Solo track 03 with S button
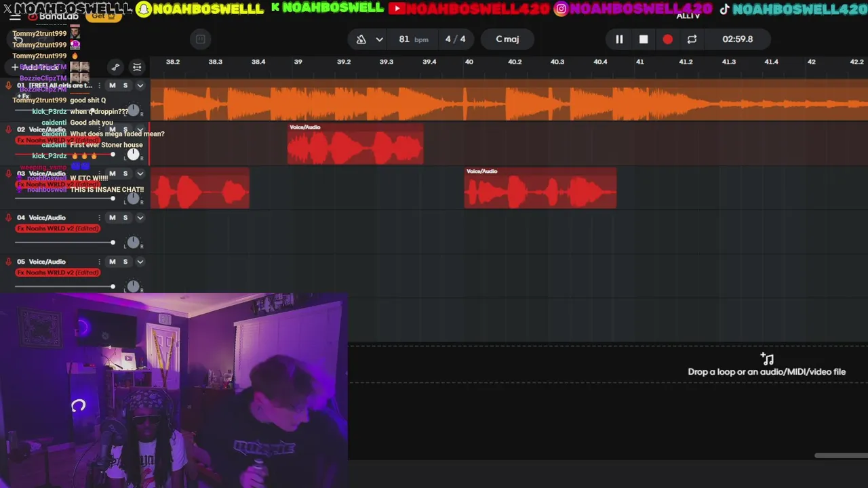The image size is (868, 488). pos(125,174)
